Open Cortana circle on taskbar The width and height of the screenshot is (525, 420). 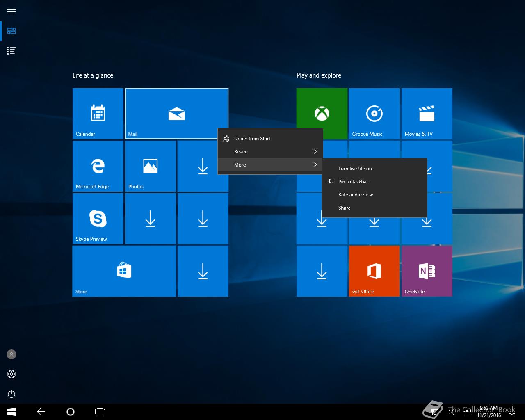point(71,412)
